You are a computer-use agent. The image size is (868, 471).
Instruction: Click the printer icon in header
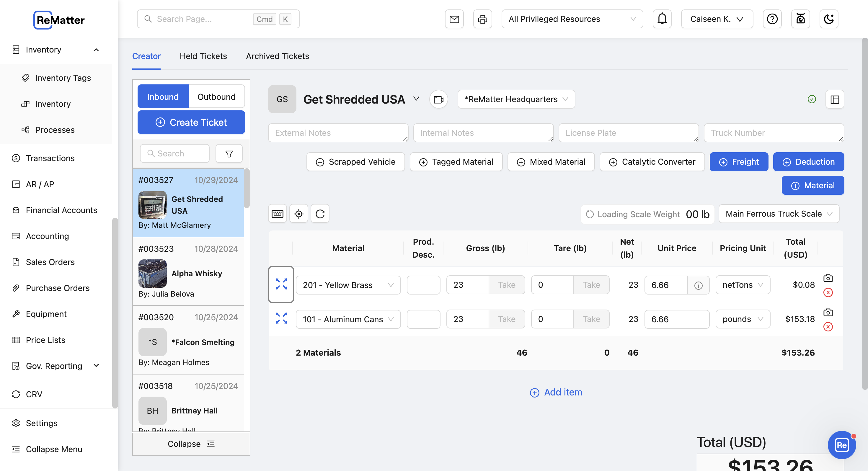[482, 19]
